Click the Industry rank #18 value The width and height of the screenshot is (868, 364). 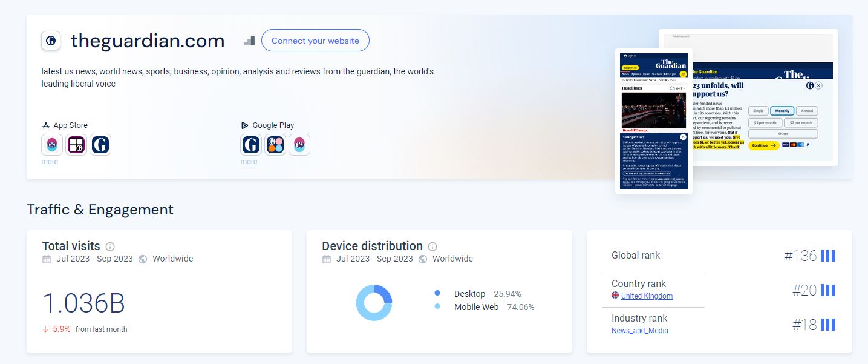[804, 325]
